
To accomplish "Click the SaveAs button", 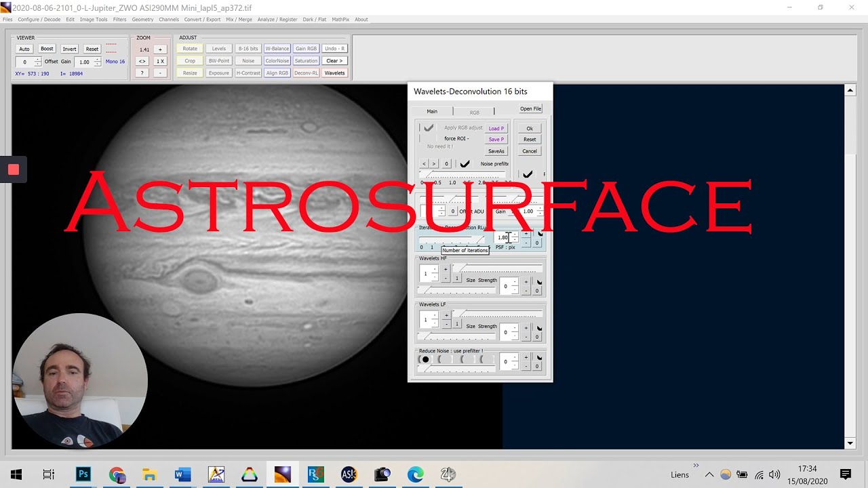I will (x=496, y=151).
